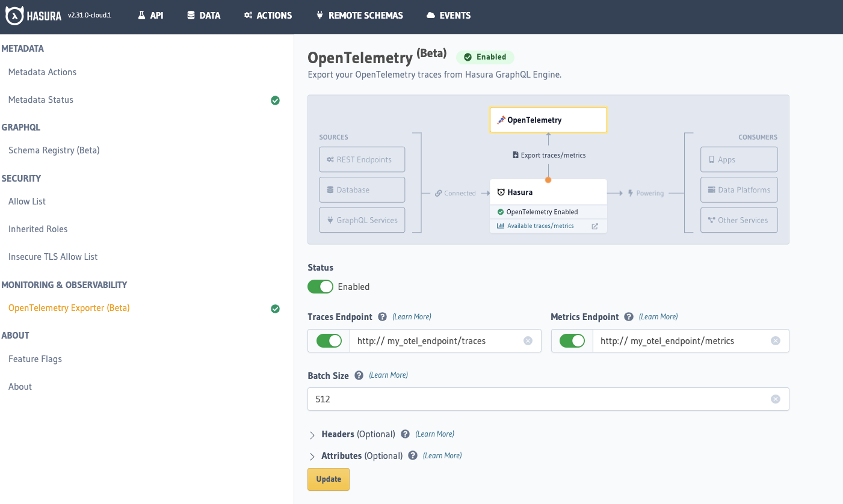
Task: Click help icon next to Traces Endpoint
Action: [383, 317]
